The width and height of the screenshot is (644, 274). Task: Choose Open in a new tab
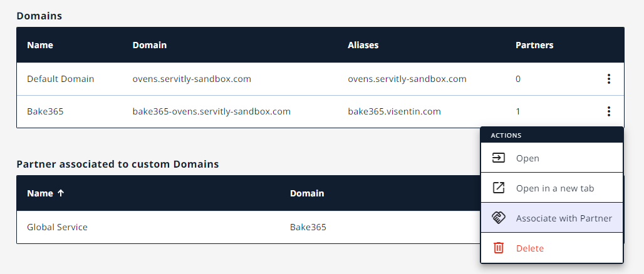[x=554, y=188]
